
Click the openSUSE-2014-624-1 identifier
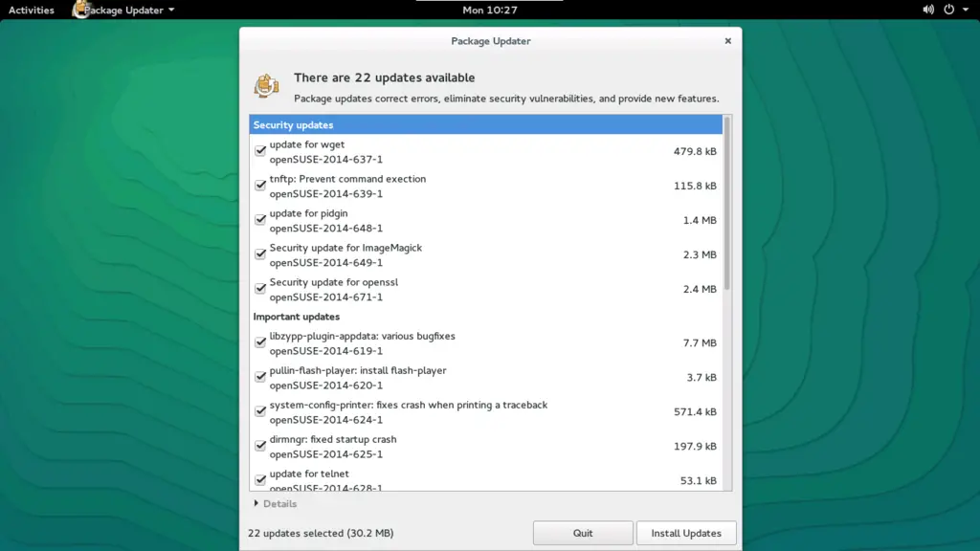click(326, 419)
